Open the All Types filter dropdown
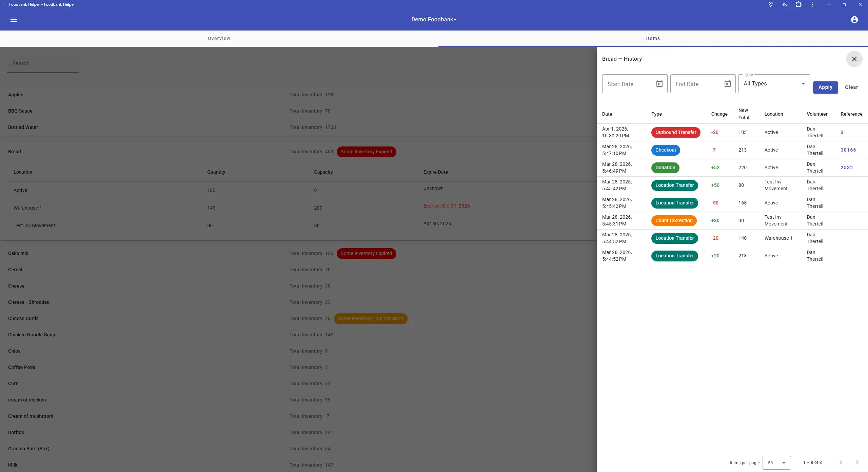Viewport: 868px width, 472px height. click(x=774, y=84)
